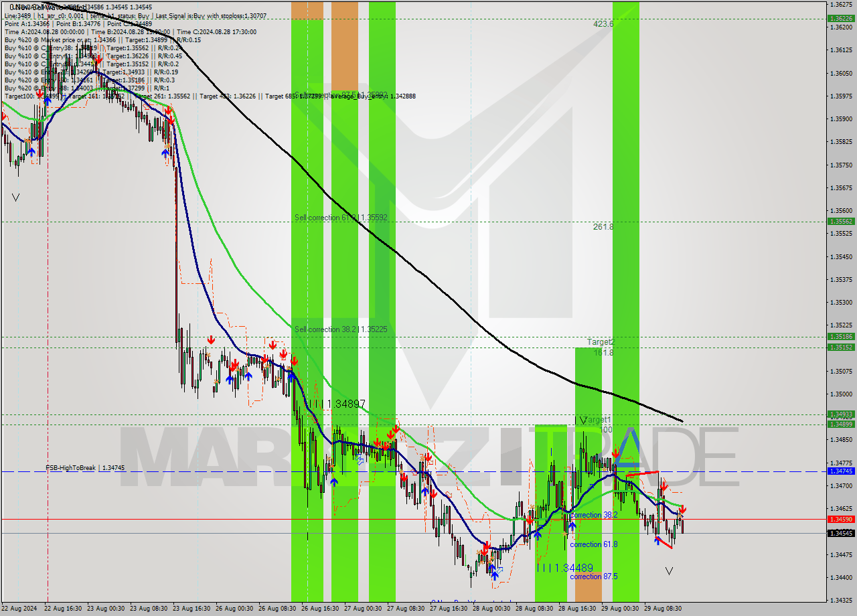Click the Target:1.37299 R/R:1 entry line
Viewport: 857px width, 616px height.
pos(87,88)
